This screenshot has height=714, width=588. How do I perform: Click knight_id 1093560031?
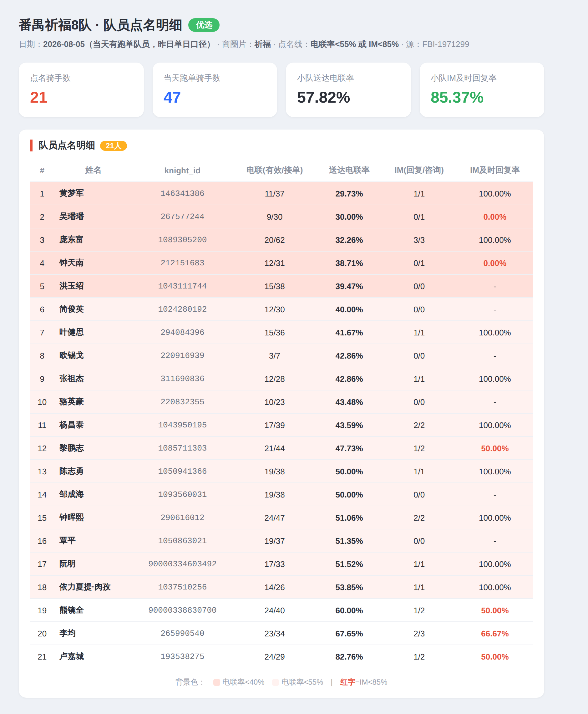tap(182, 494)
